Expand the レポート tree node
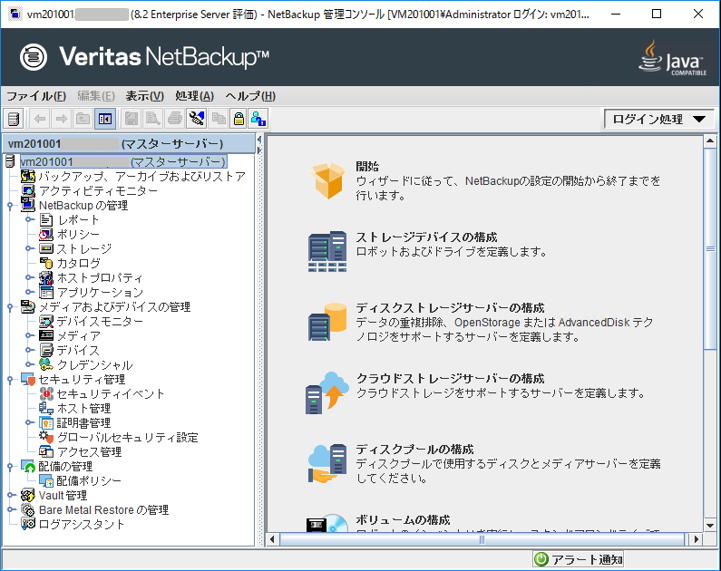Image resolution: width=721 pixels, height=571 pixels. pos(29,219)
